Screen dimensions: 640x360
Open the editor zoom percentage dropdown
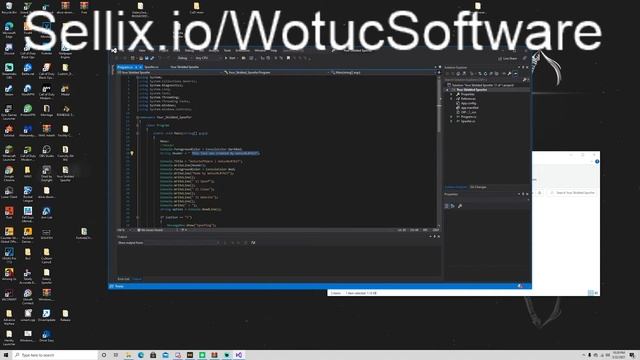123,230
